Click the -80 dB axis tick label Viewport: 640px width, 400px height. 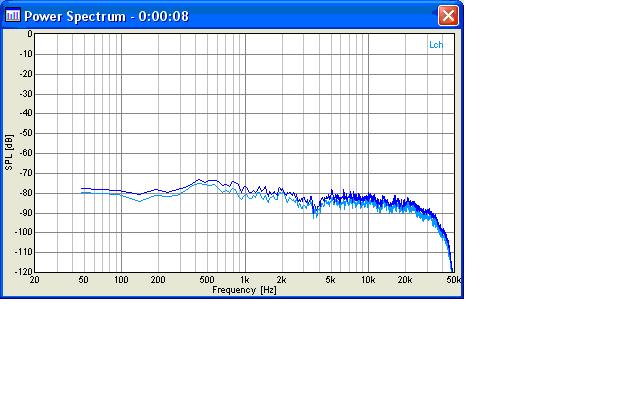[25, 193]
